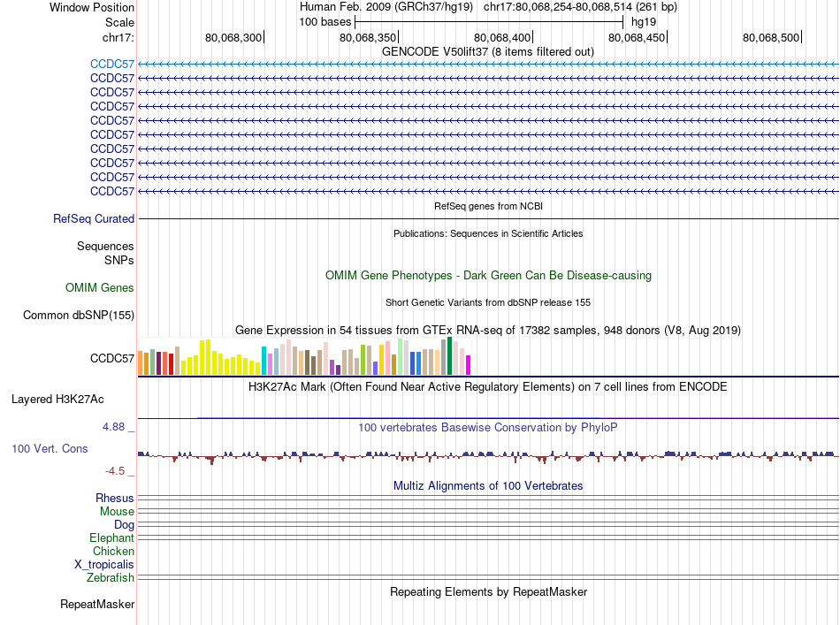Click the Human Feb. 2009 (GRCh37/hg19) assembly text
The height and width of the screenshot is (625, 840).
[x=386, y=7]
